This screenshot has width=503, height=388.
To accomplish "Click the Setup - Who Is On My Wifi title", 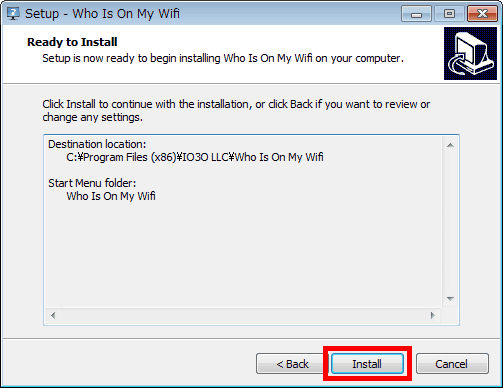I will (x=102, y=14).
